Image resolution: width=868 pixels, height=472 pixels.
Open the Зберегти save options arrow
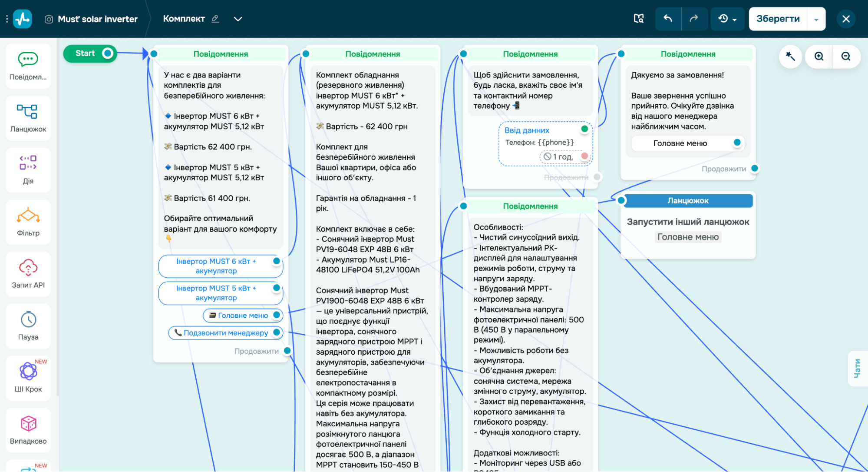click(x=816, y=19)
